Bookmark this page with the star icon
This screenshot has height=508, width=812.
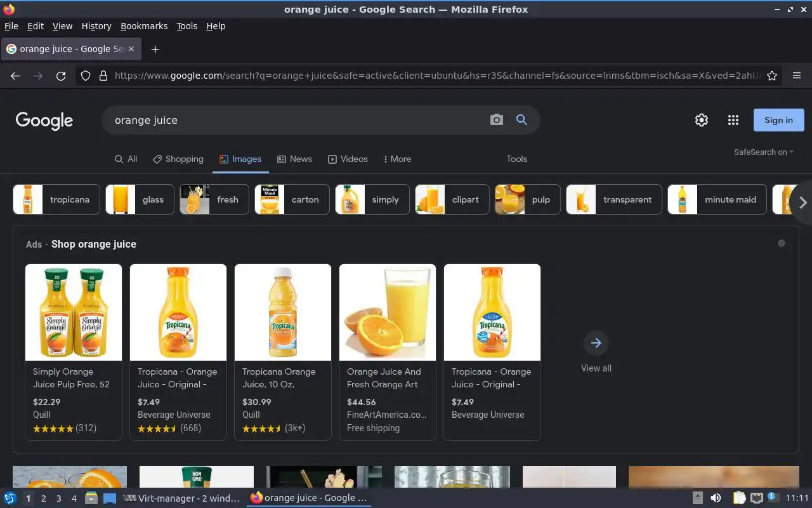click(772, 76)
